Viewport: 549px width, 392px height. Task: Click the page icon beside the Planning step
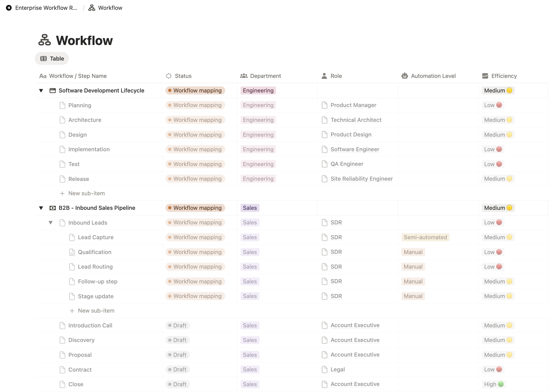(x=62, y=105)
